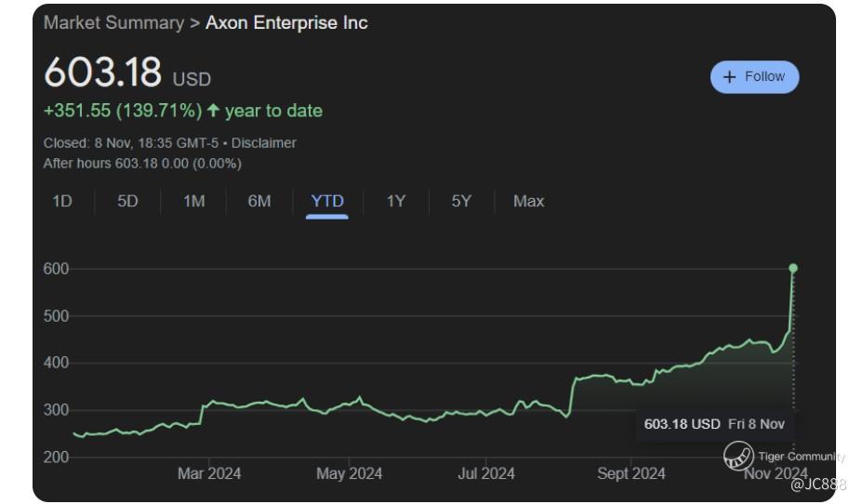Click the green endpoint dot on chart
The width and height of the screenshot is (863, 504).
[793, 268]
